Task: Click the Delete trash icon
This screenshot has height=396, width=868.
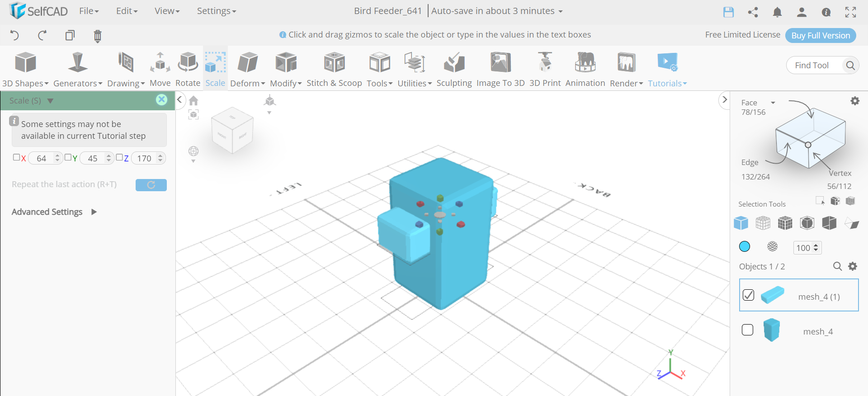Action: (x=98, y=36)
